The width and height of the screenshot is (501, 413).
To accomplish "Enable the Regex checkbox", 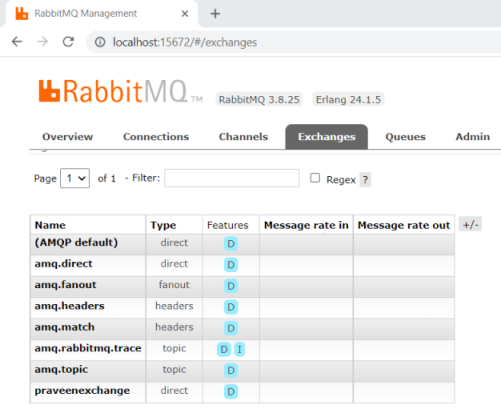I will [x=315, y=178].
